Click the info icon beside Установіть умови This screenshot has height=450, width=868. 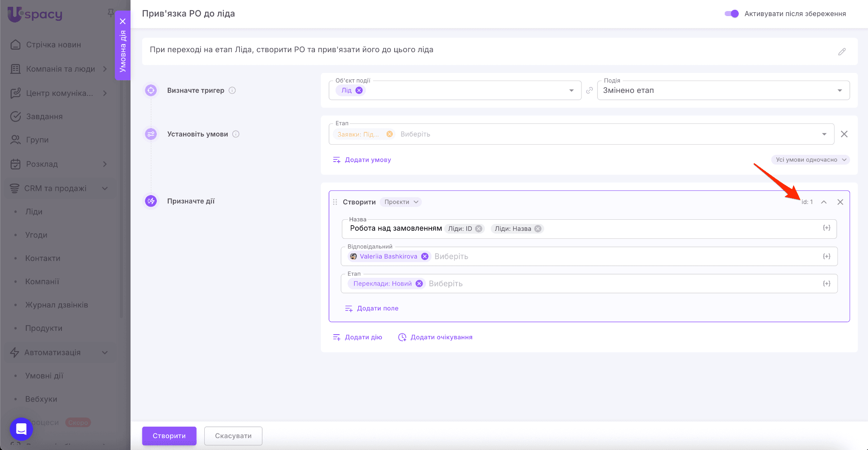click(x=236, y=134)
